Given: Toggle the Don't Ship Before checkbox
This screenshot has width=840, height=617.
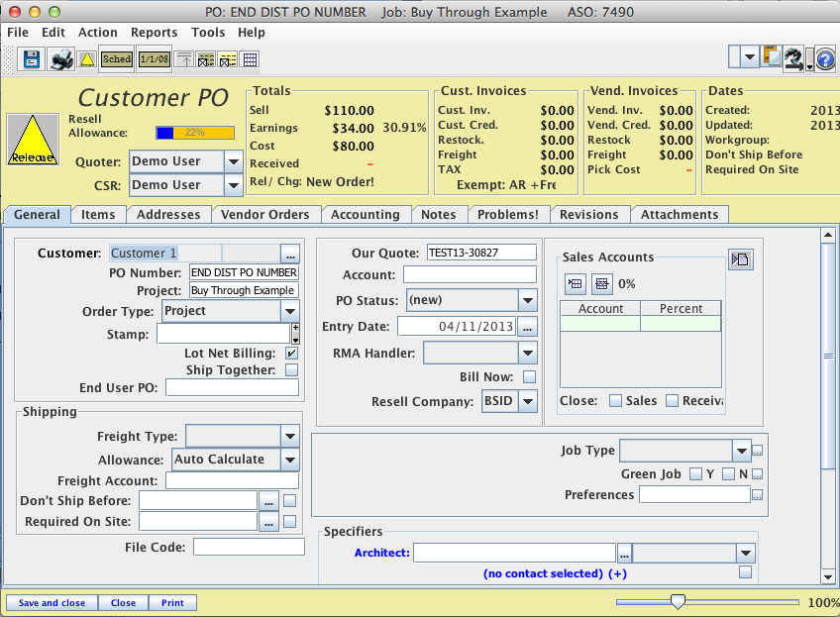Looking at the screenshot, I should point(290,501).
